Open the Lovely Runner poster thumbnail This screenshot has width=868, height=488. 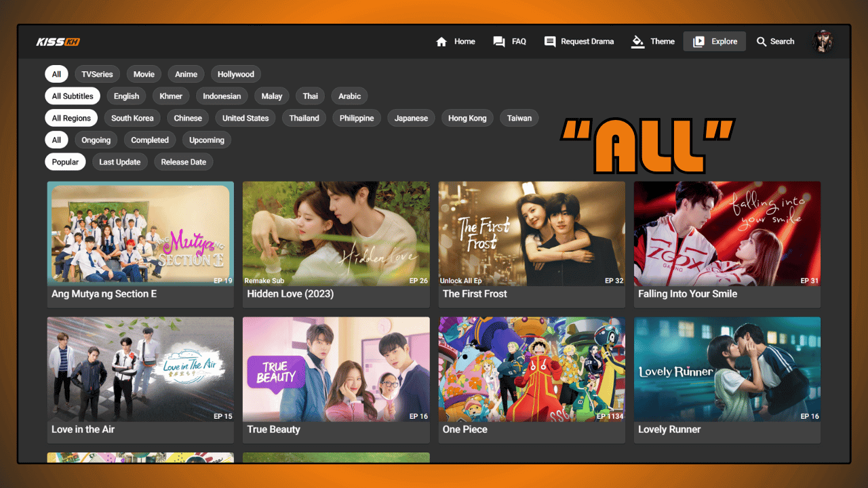(727, 369)
